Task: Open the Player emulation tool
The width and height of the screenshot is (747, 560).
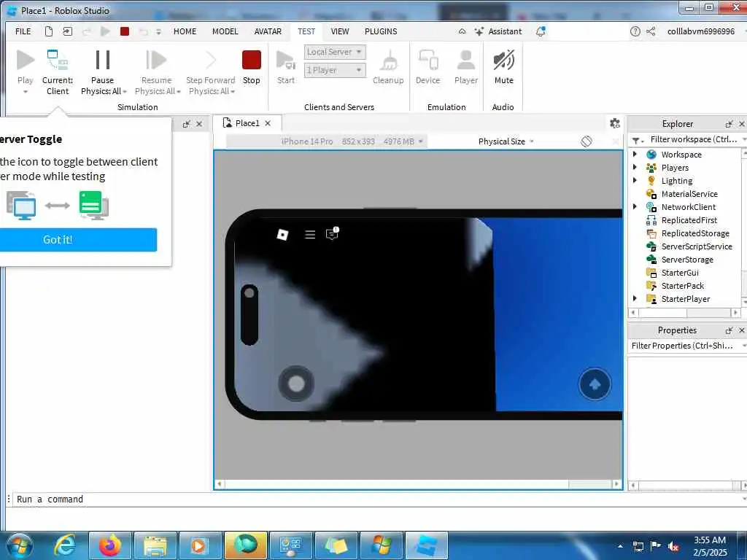Action: tap(466, 67)
